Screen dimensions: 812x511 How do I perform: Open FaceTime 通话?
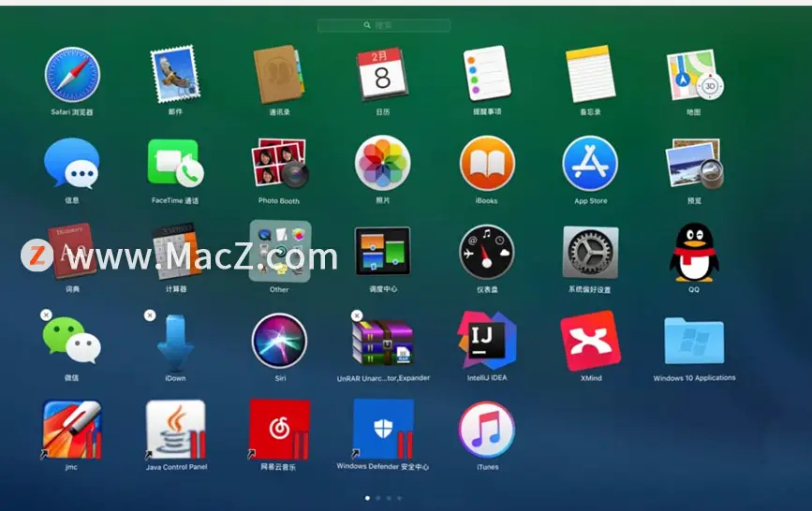click(x=175, y=163)
